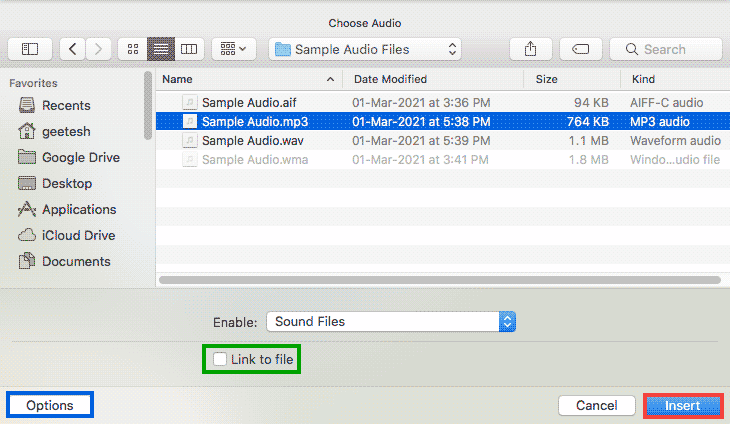Image resolution: width=730 pixels, height=424 pixels.
Task: Click the AIFF-C audio kind cell
Action: click(667, 102)
